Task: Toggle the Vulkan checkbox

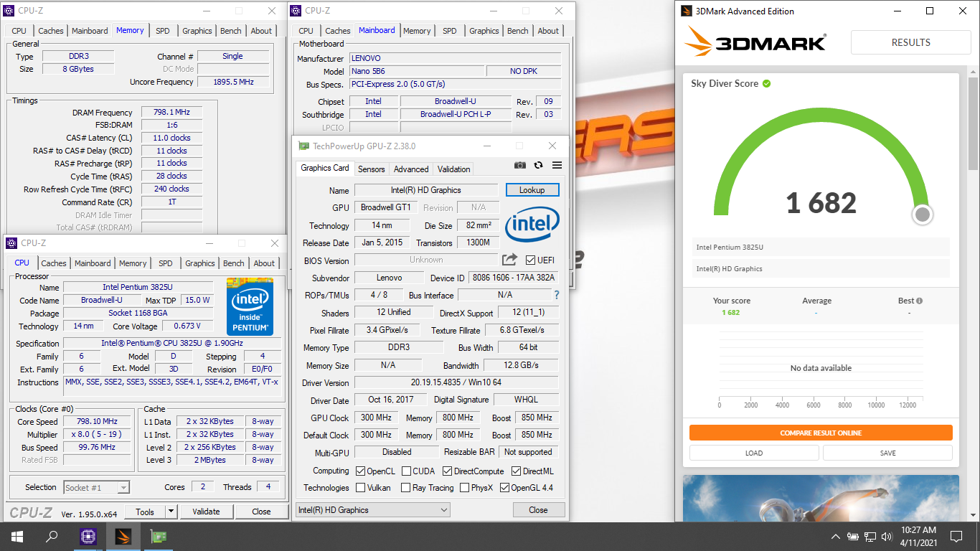Action: (361, 488)
